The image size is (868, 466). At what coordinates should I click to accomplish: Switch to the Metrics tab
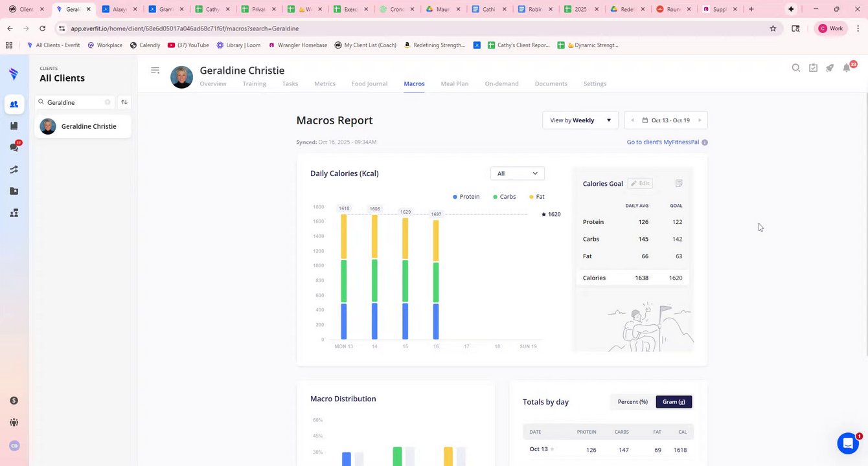[x=325, y=83]
